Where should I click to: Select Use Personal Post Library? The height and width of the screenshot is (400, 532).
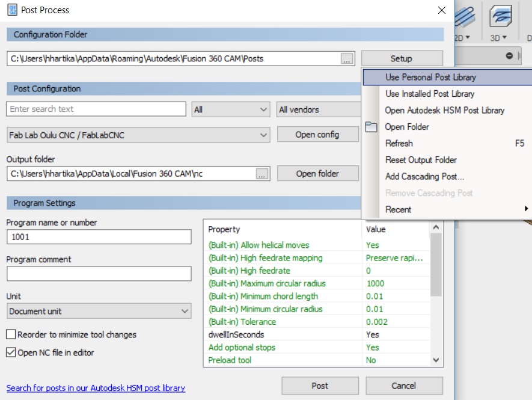(448, 78)
